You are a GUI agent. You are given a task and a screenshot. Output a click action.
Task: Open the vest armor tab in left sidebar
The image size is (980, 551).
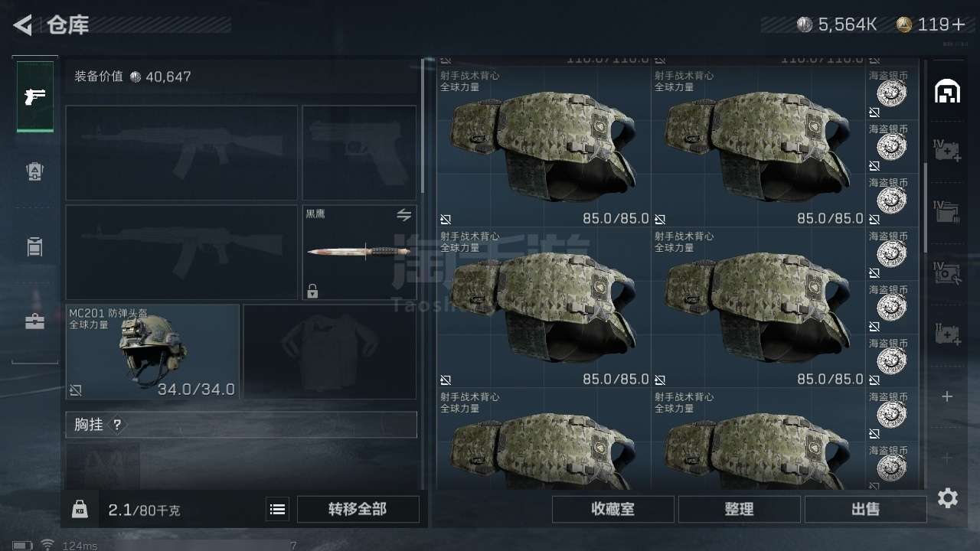[35, 172]
